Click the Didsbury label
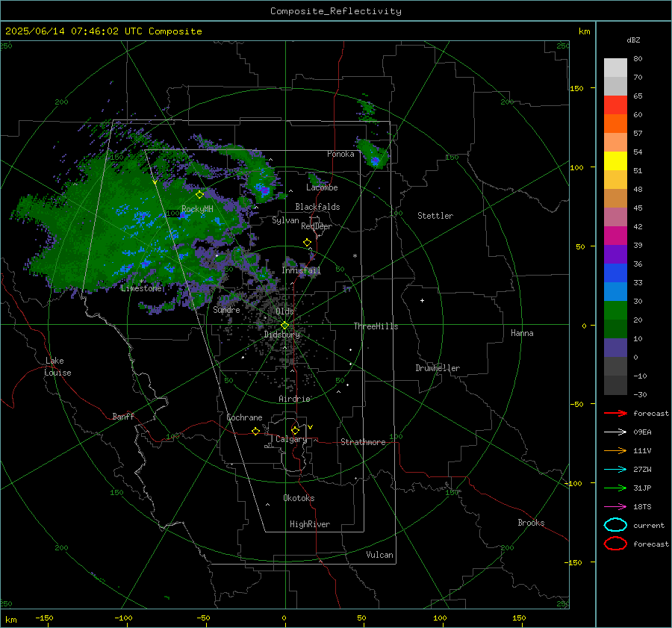 point(281,335)
